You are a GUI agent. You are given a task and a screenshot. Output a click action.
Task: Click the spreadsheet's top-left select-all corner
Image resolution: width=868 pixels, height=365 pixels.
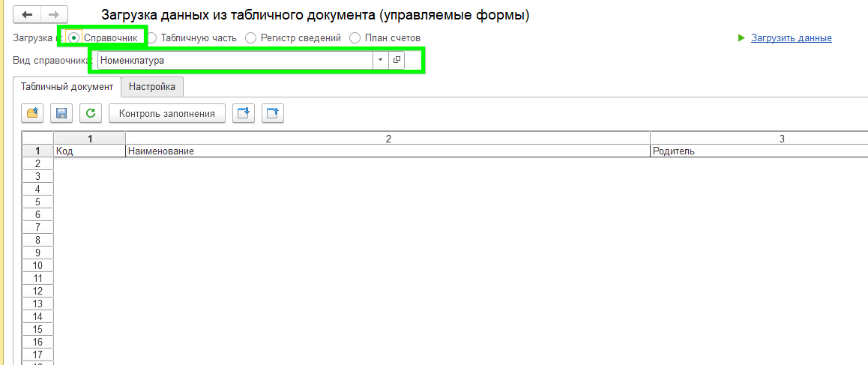coord(37,139)
